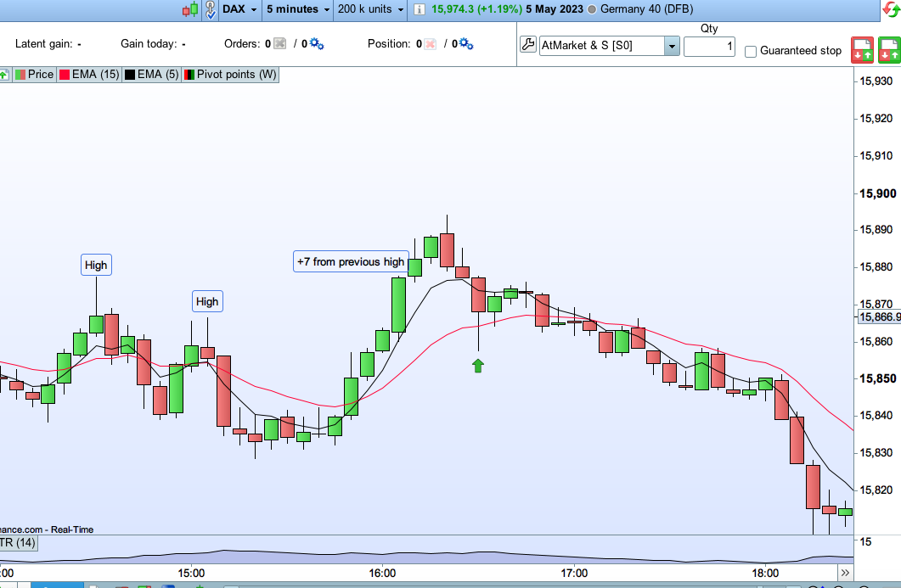Click the first 'High' annotation label
Viewport: 901px width, 588px height.
point(96,265)
